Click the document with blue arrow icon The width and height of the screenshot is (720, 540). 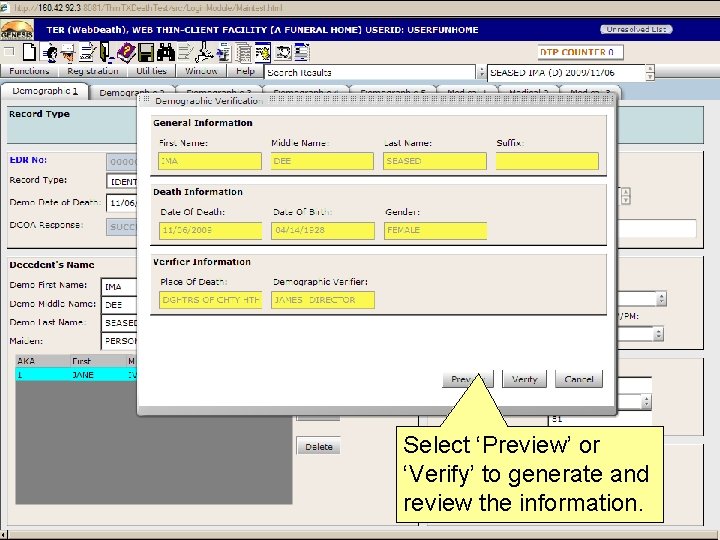[224, 52]
